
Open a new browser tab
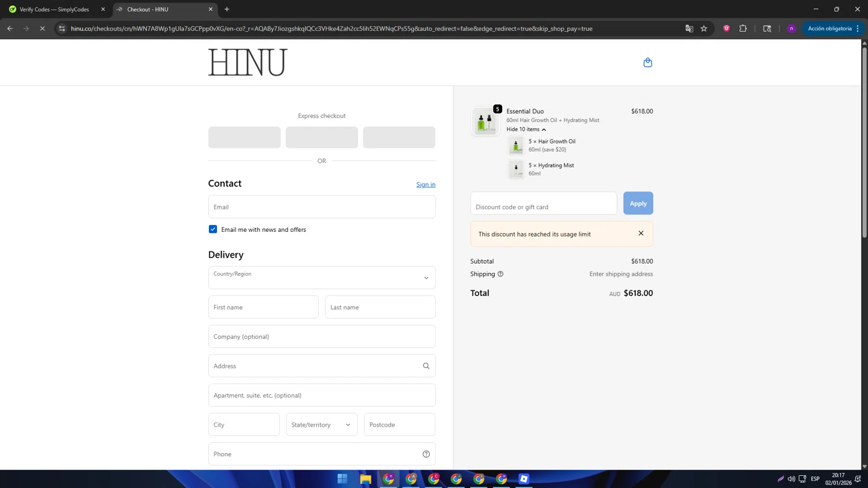227,9
